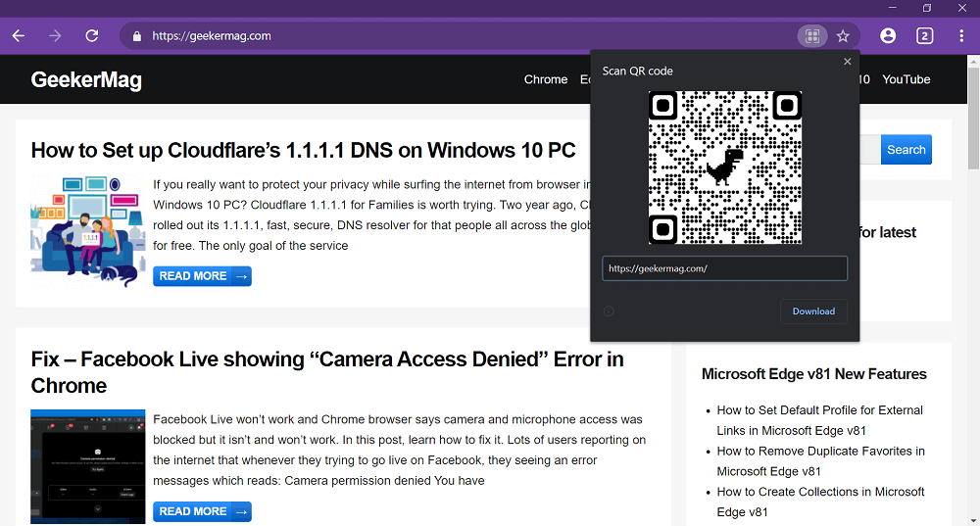Open the extension badge showing 2
980x526 pixels.
[x=924, y=35]
